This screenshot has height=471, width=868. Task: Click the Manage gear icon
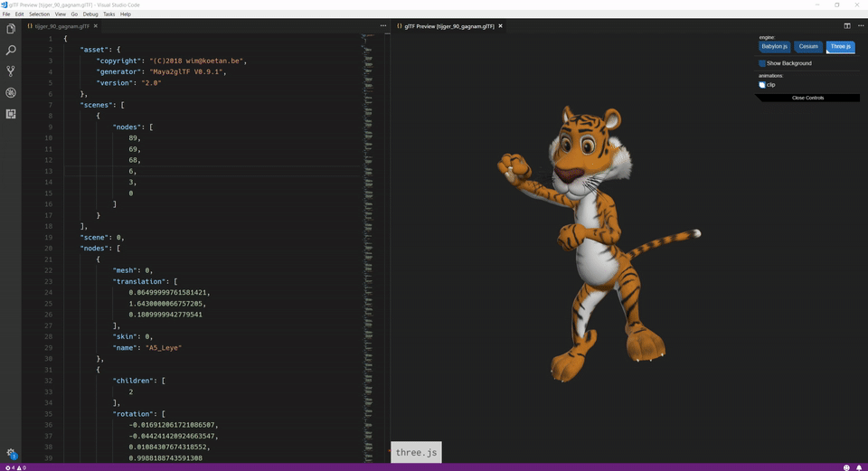pyautogui.click(x=11, y=453)
